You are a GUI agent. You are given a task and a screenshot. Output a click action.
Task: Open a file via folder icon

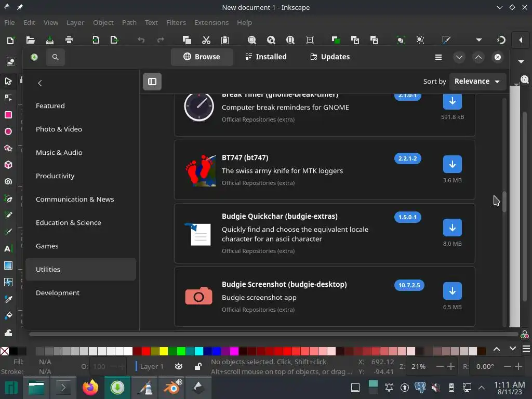[31, 40]
